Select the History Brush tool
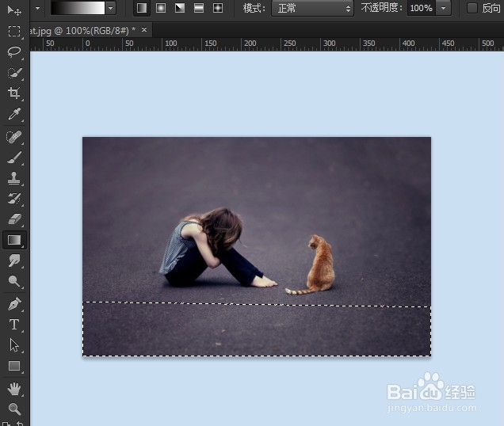504x426 pixels. click(14, 199)
